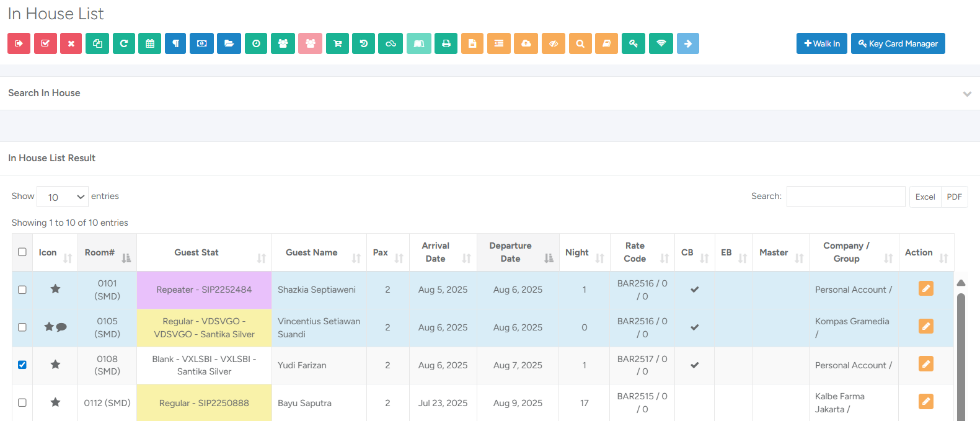Open the calendar toolbar icon
The width and height of the screenshot is (980, 421).
pos(150,43)
